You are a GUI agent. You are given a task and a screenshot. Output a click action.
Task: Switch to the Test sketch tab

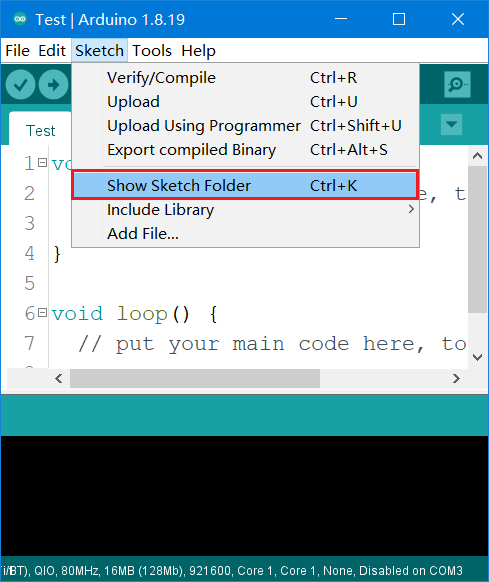(40, 131)
